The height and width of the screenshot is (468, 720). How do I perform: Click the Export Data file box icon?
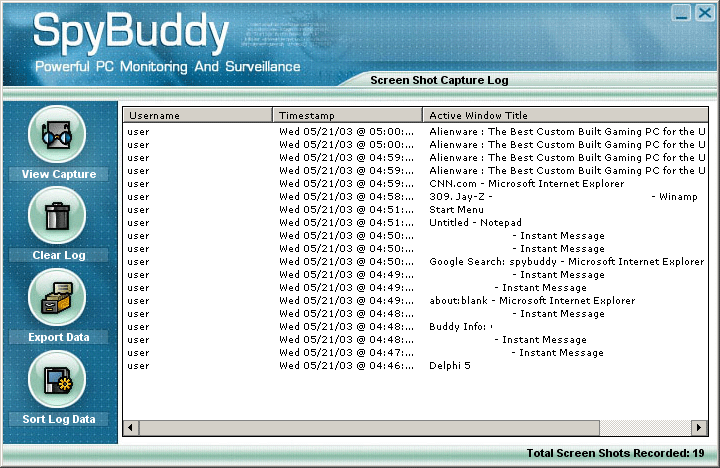pos(58,298)
